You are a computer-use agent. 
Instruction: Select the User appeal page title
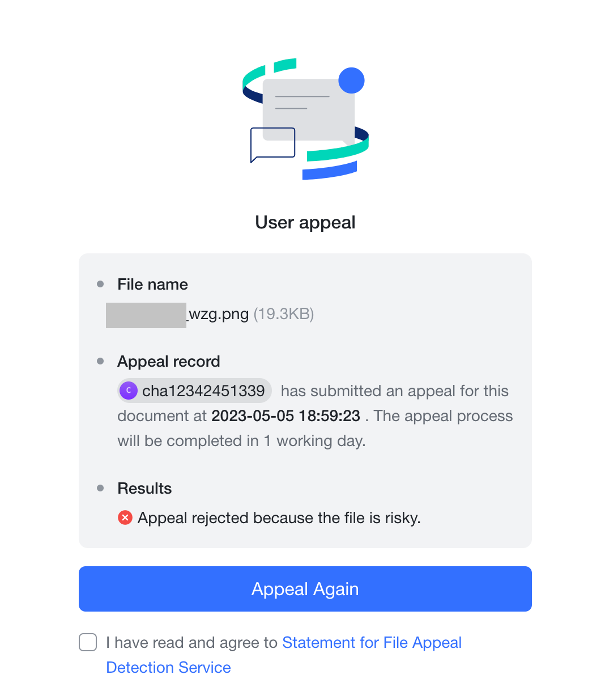[x=305, y=222]
